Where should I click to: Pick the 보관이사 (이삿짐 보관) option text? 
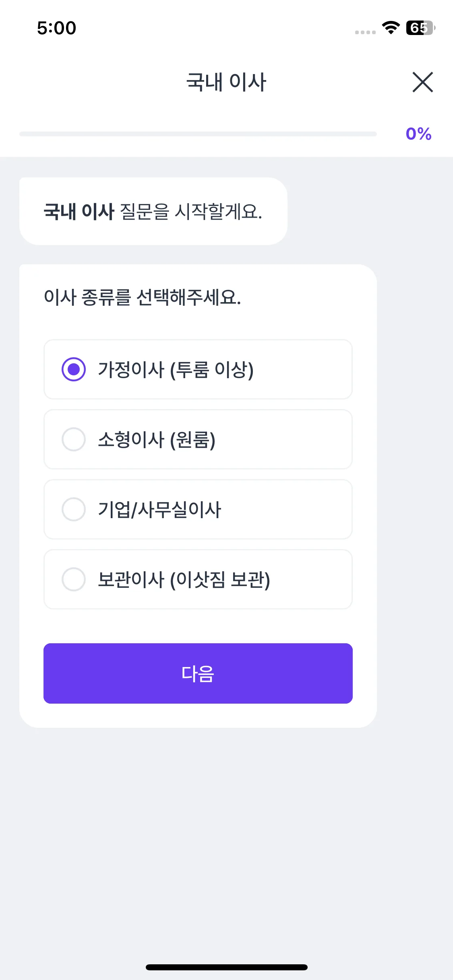(x=184, y=580)
